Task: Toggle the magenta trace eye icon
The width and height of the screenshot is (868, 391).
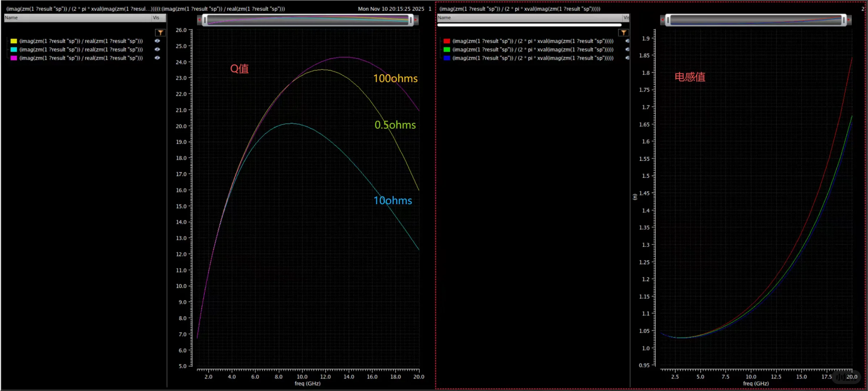Action: pyautogui.click(x=157, y=58)
